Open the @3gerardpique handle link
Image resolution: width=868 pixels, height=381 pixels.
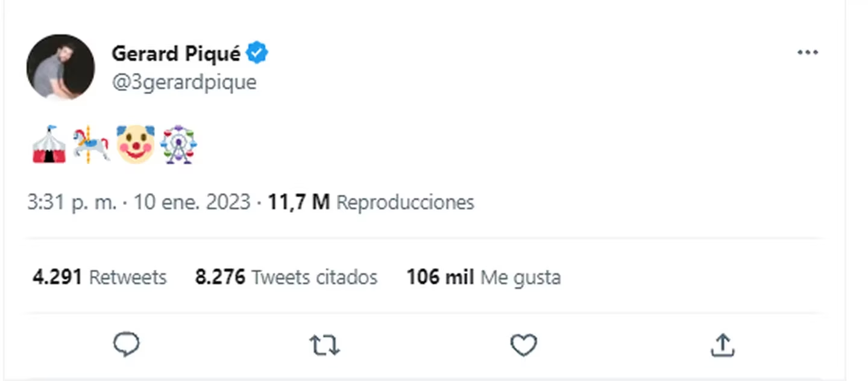(x=184, y=82)
